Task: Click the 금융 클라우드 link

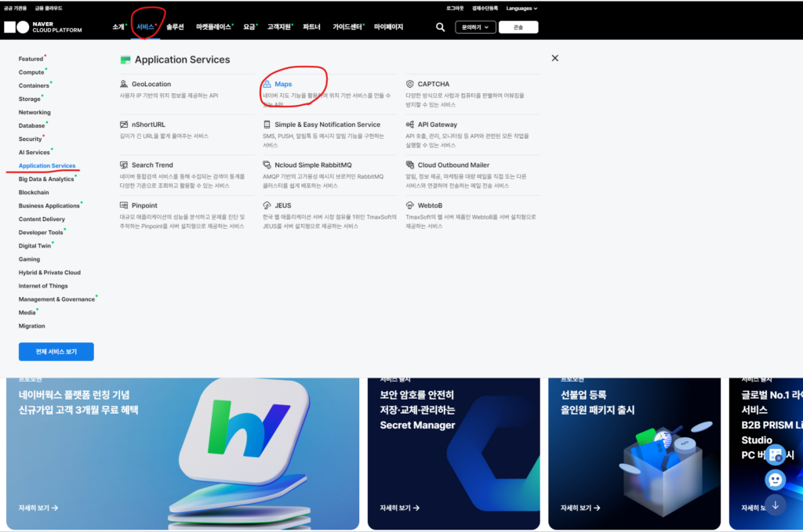Action: [49, 8]
